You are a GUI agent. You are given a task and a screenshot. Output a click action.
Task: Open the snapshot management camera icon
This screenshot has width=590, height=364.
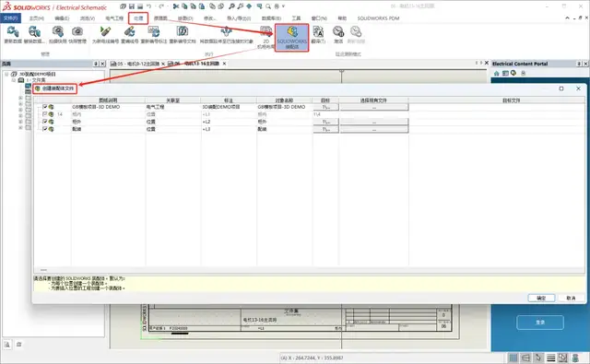pos(77,35)
